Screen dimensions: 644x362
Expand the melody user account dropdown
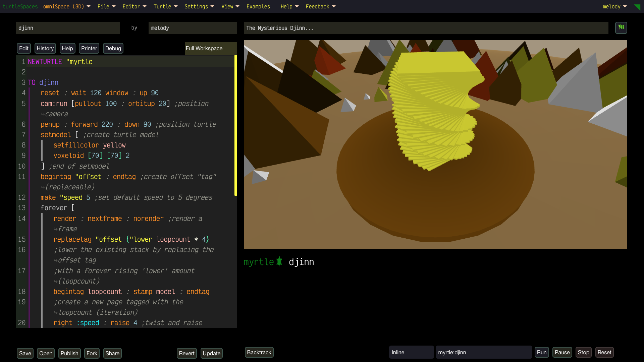point(614,6)
